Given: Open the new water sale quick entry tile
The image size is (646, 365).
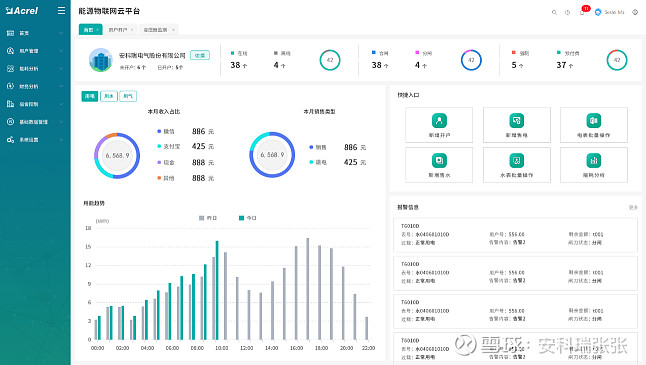Looking at the screenshot, I should pos(439,165).
